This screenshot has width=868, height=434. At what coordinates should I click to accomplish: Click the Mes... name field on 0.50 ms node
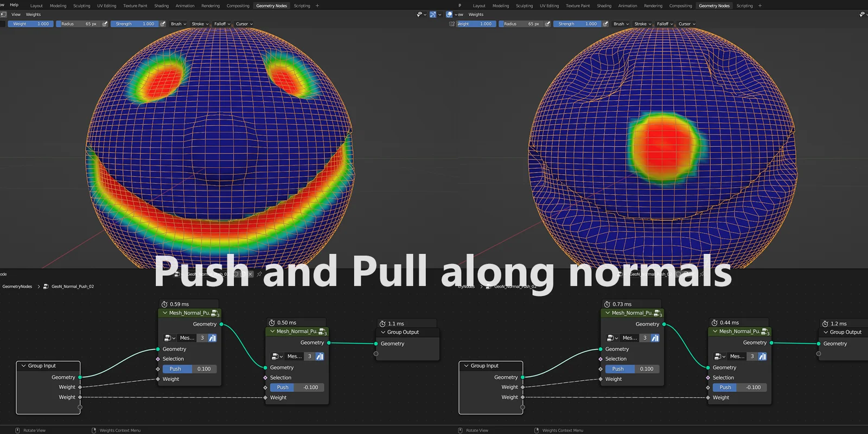(295, 356)
